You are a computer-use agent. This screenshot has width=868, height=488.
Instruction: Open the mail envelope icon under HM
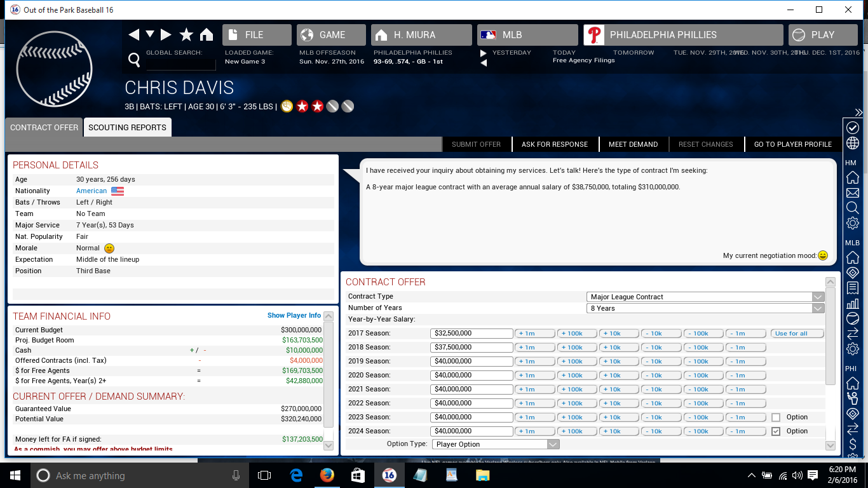tap(853, 193)
